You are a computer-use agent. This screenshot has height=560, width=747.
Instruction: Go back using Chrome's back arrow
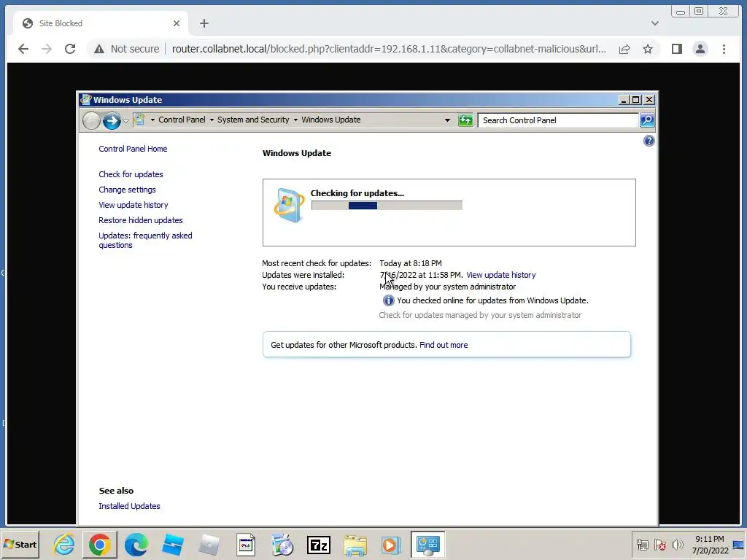pyautogui.click(x=23, y=49)
